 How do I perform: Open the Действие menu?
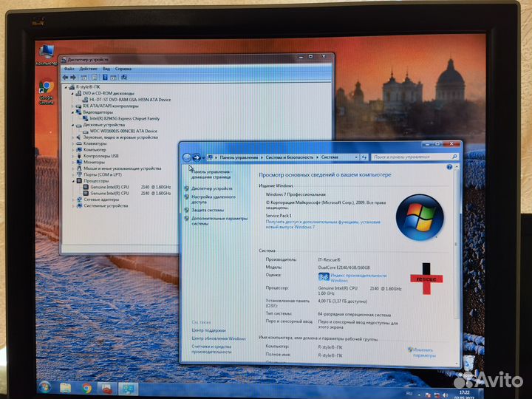(88, 69)
